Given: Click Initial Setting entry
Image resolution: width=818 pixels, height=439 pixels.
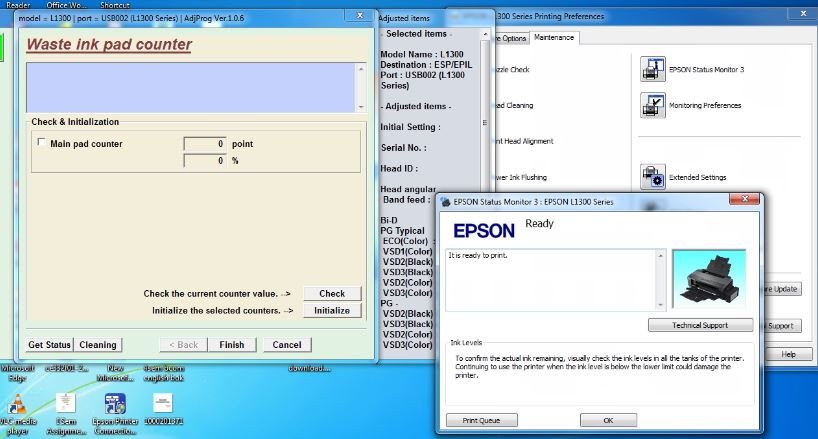Looking at the screenshot, I should pyautogui.click(x=410, y=127).
